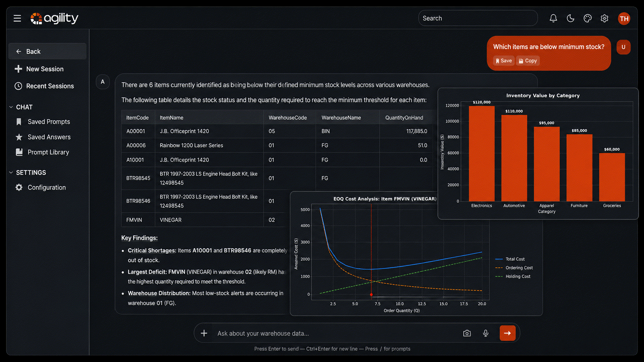Open the TH user avatar menu
The image size is (644, 362).
point(624,18)
